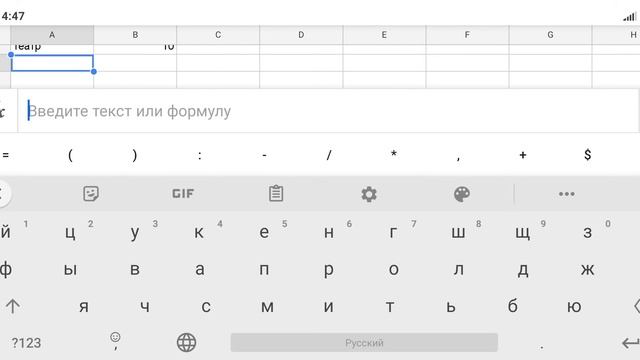Tap the е key

point(264,233)
